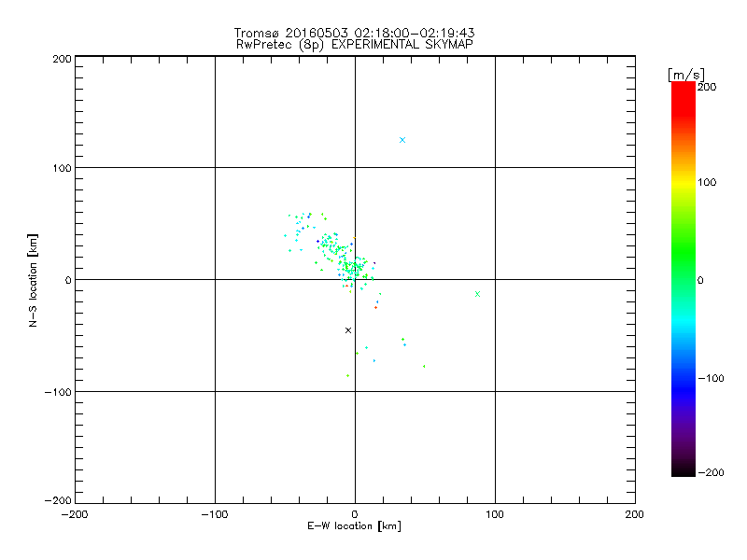Viewport: 747px width, 560px height.
Task: Click the colorbar label '-200' at bottom
Action: 711,472
